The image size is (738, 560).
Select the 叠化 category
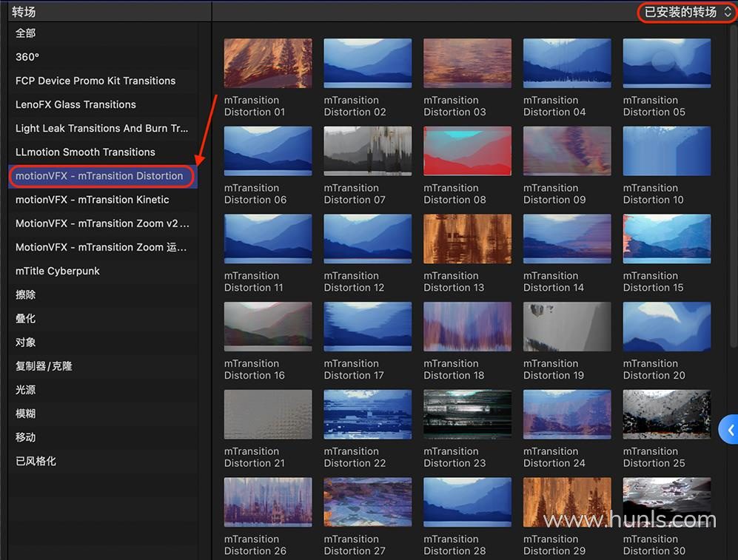pyautogui.click(x=103, y=319)
